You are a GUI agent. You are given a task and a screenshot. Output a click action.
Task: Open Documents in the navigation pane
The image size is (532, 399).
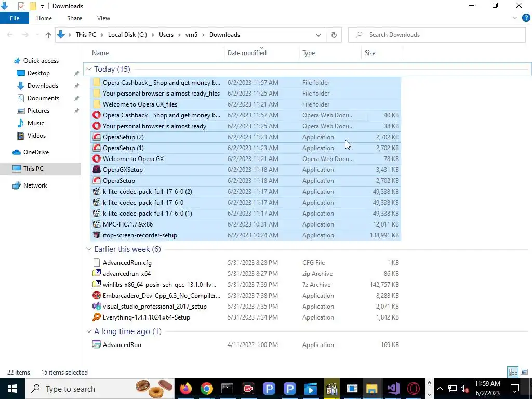pyautogui.click(x=43, y=98)
